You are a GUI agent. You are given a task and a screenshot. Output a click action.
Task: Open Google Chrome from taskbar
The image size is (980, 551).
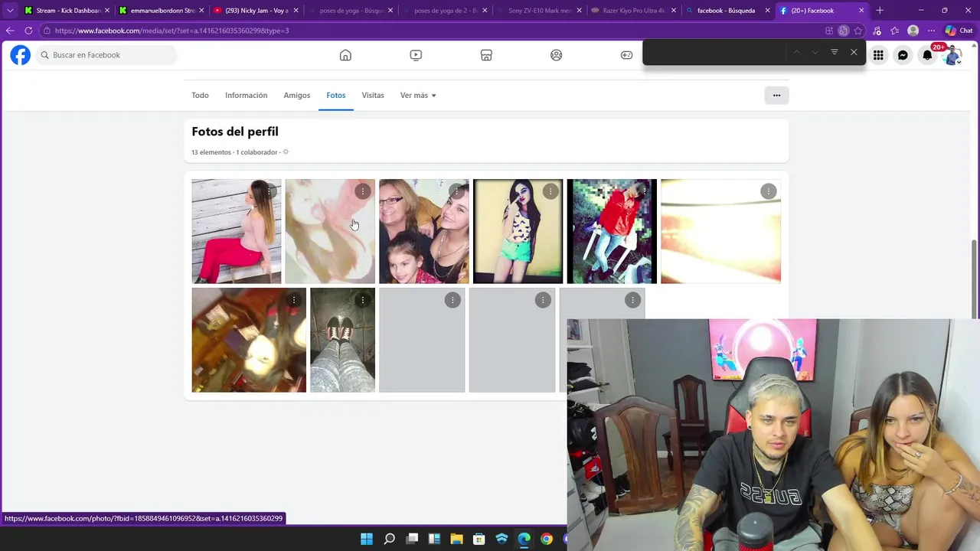pyautogui.click(x=546, y=539)
